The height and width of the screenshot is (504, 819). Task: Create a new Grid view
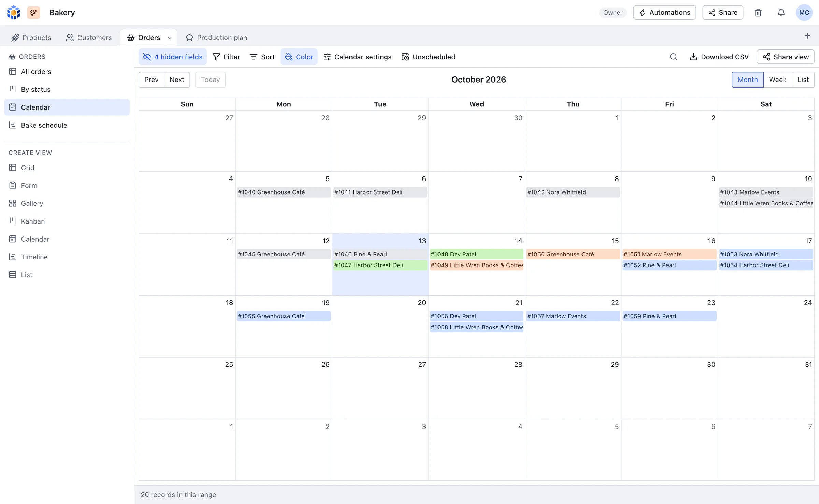[67, 168]
